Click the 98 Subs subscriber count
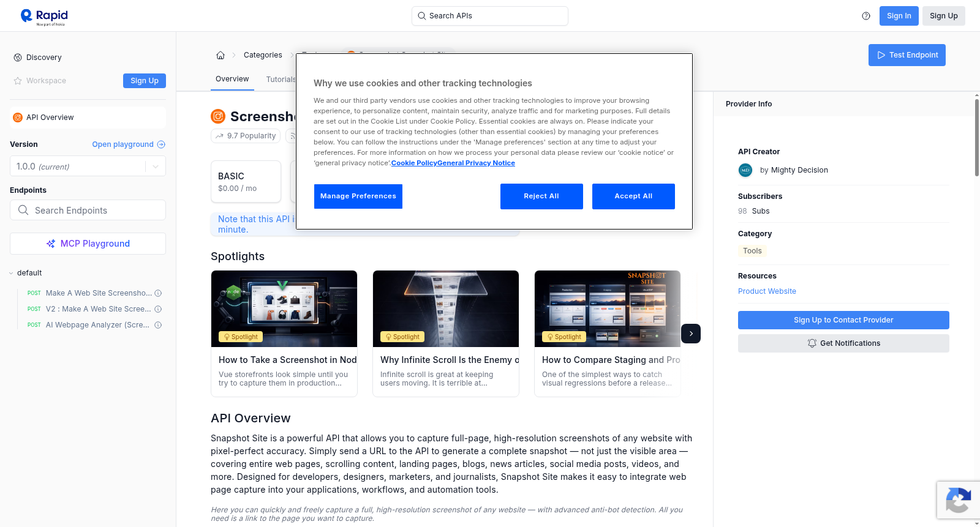 (754, 211)
